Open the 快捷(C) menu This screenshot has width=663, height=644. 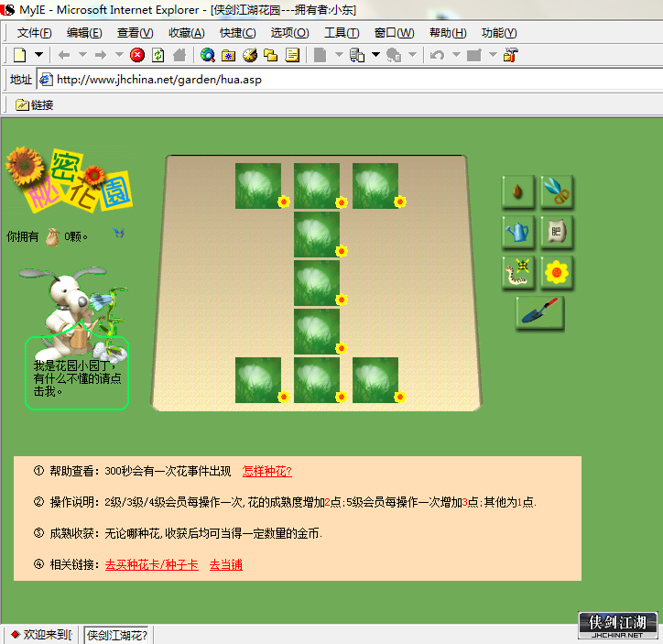point(237,33)
